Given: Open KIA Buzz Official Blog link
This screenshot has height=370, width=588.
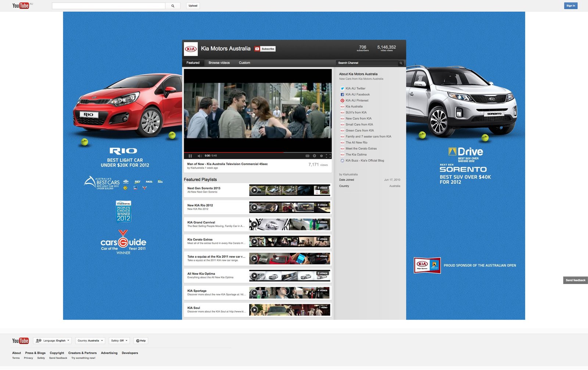Looking at the screenshot, I should [x=365, y=161].
